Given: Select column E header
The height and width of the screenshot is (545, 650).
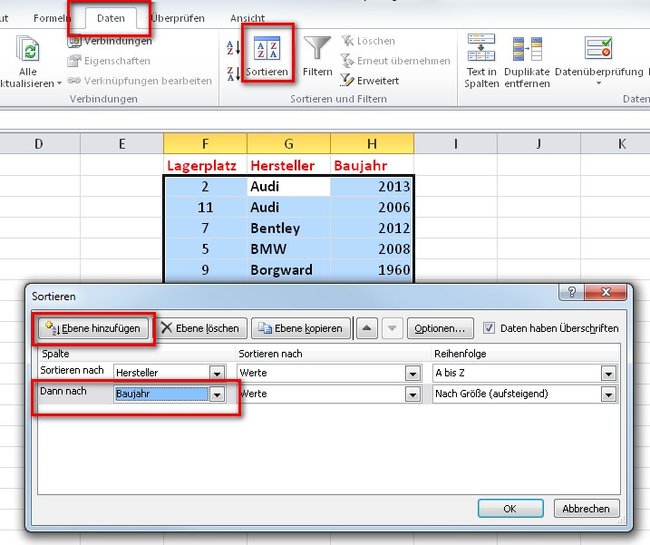Looking at the screenshot, I should [122, 143].
